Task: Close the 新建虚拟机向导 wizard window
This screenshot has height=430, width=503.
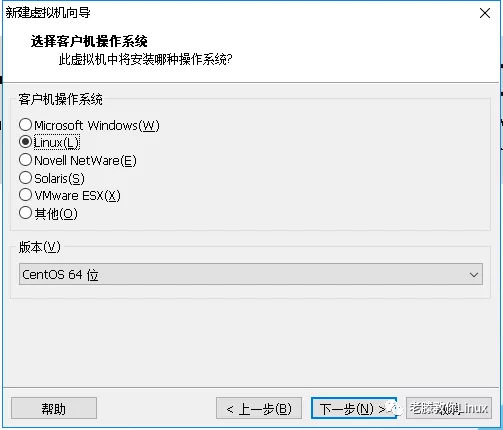Action: [485, 13]
